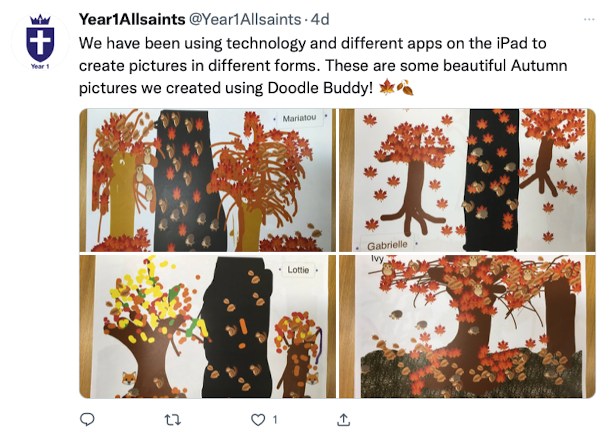Open the three-dot more options menu
This screenshot has width=615, height=441.
pyautogui.click(x=589, y=19)
